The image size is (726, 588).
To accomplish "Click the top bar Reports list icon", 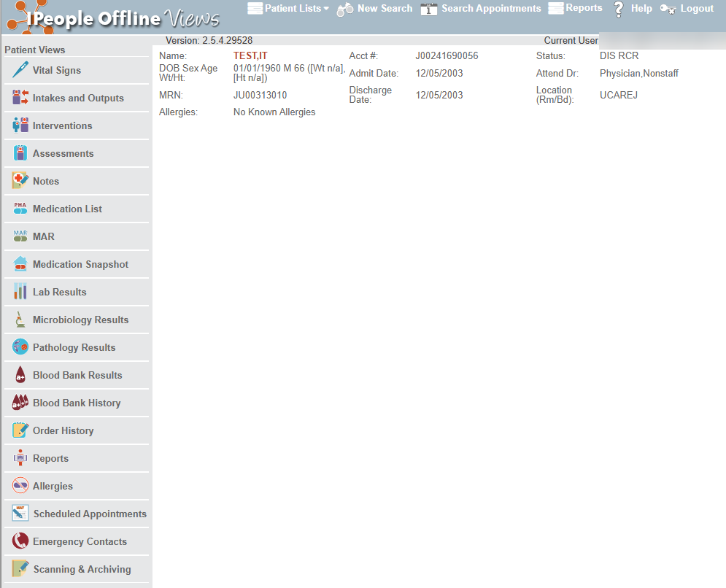I will (x=555, y=8).
